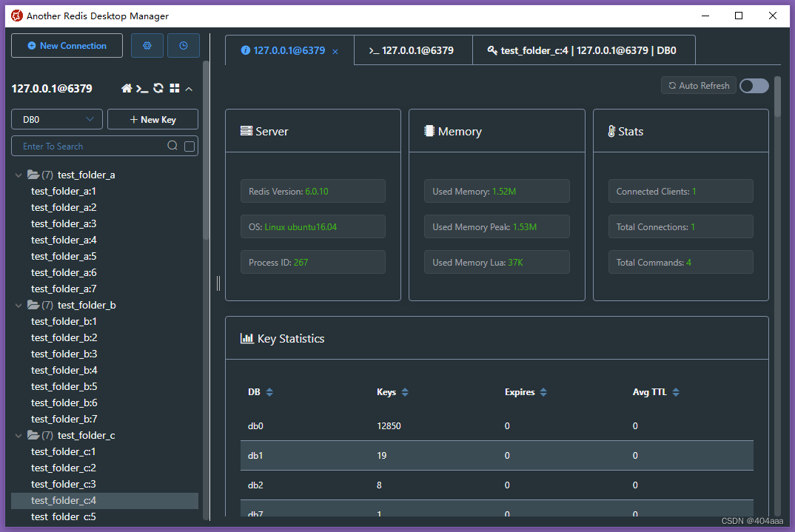Screen dimensions: 795x532
Task: Click the Process ID: 267 field
Action: 313,263
